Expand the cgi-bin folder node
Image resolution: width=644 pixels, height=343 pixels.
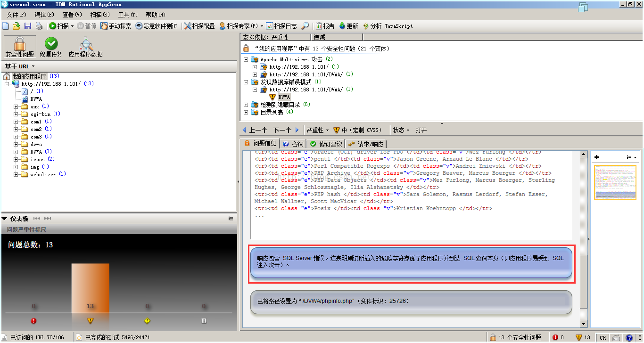(16, 114)
